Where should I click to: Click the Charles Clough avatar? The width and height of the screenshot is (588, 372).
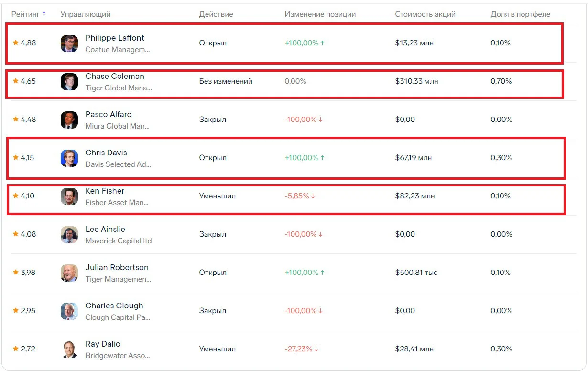(x=69, y=311)
